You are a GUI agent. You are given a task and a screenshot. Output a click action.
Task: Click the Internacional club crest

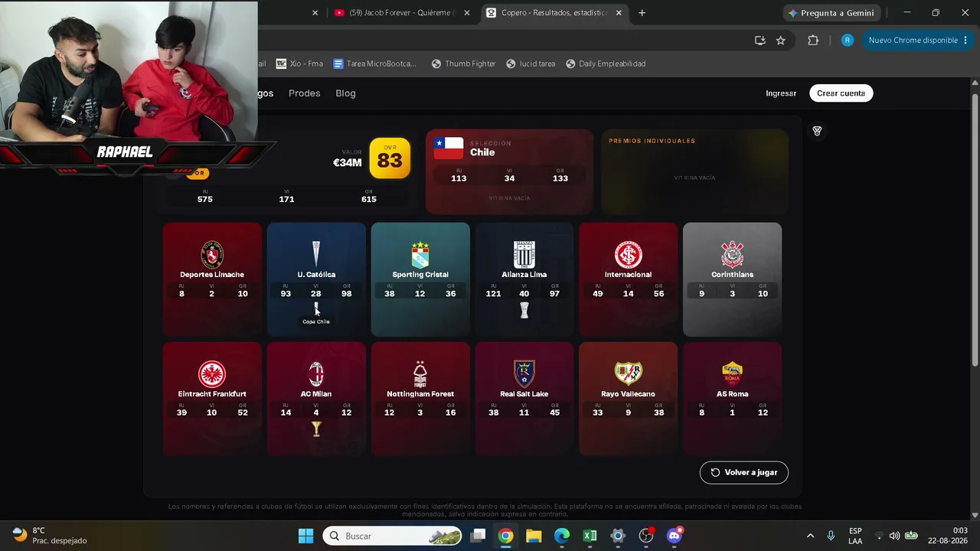tap(629, 255)
